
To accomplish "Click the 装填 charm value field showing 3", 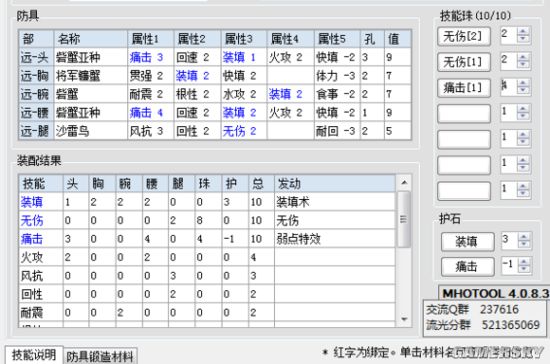I will tap(510, 241).
